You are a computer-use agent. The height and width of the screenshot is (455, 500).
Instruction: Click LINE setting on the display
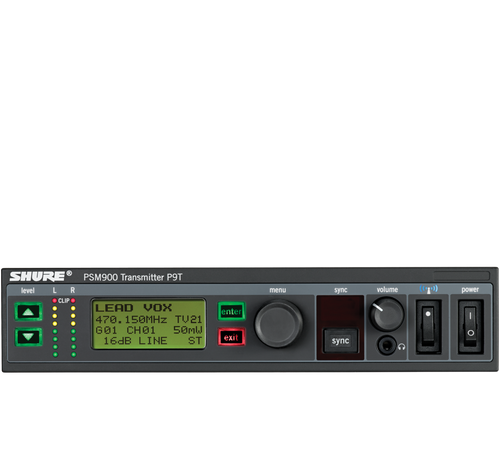click(x=153, y=341)
